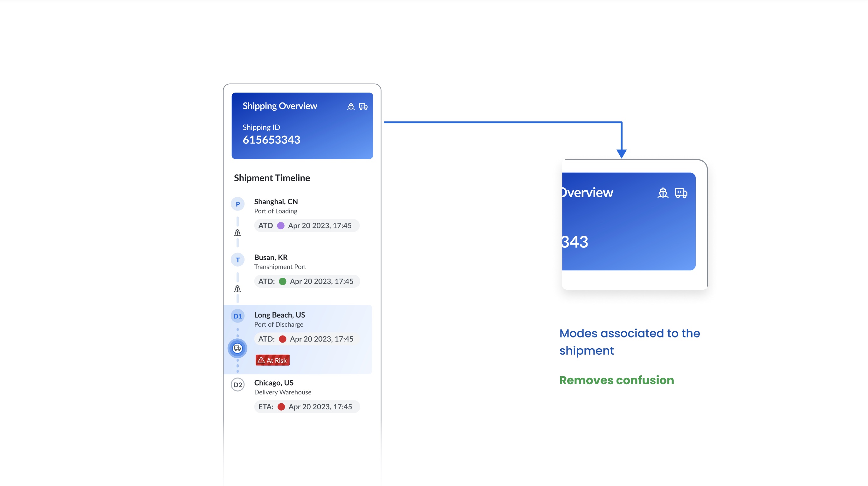Select the D1 marker for Long Beach
Image resolution: width=868 pixels, height=486 pixels.
point(238,316)
